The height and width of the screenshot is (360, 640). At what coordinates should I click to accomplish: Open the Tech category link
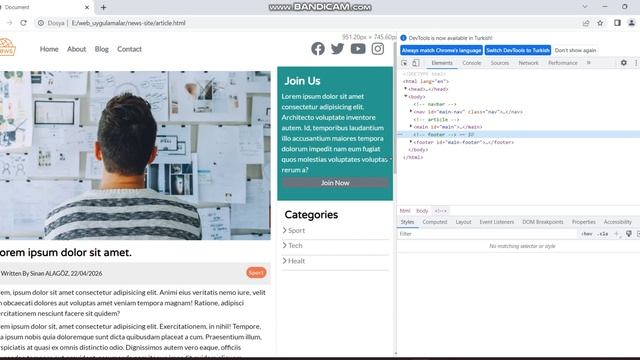[x=295, y=246]
